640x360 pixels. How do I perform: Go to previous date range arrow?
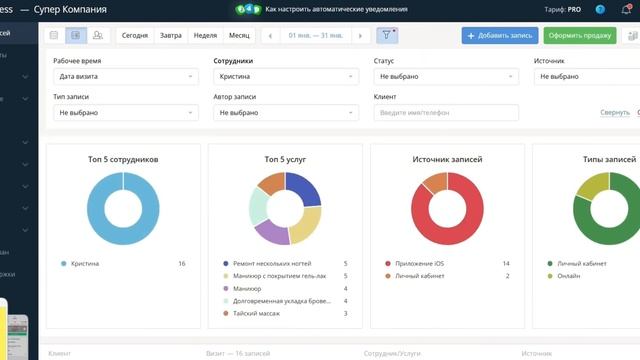(270, 36)
